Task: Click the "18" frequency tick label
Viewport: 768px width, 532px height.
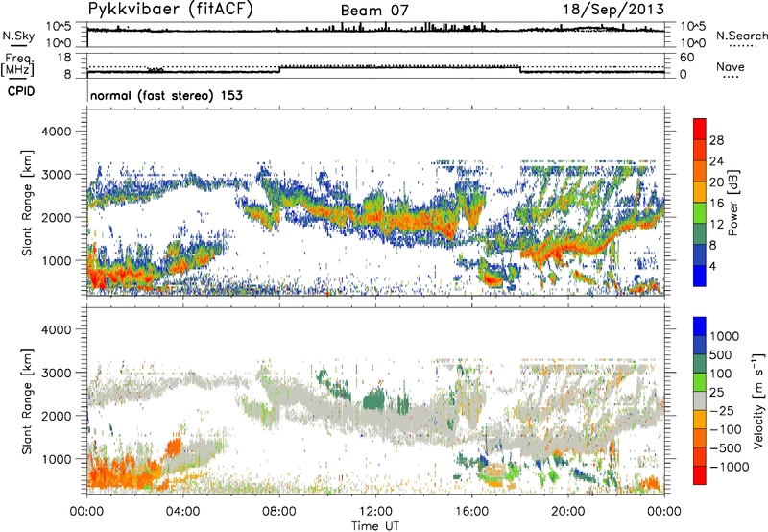Action: coord(64,58)
